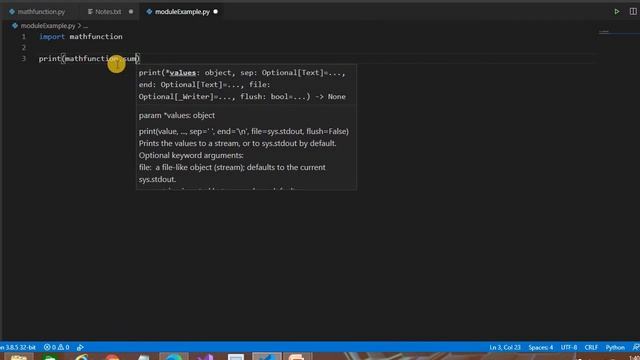640x360 pixels.
Task: Click 'sum' on line 3
Action: pyautogui.click(x=130, y=59)
